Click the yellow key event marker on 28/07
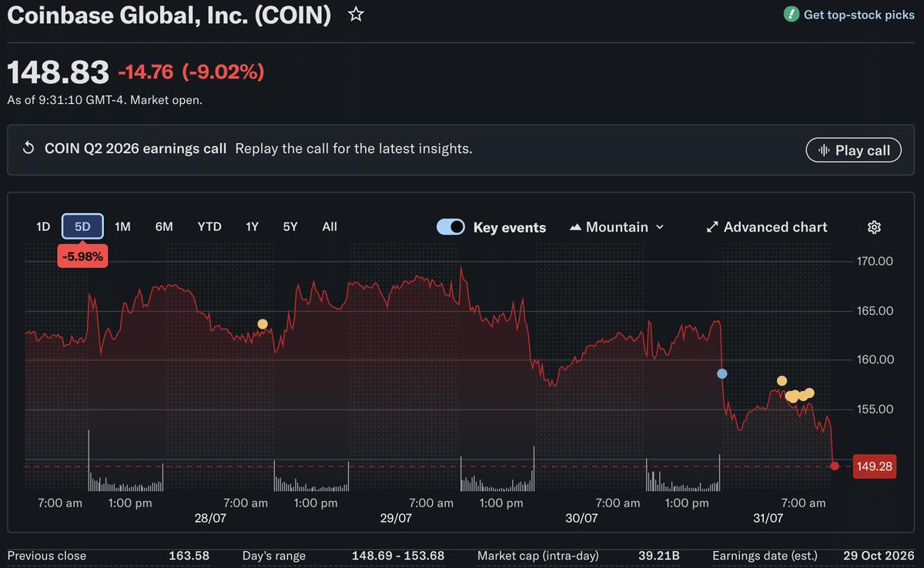 pos(263,324)
